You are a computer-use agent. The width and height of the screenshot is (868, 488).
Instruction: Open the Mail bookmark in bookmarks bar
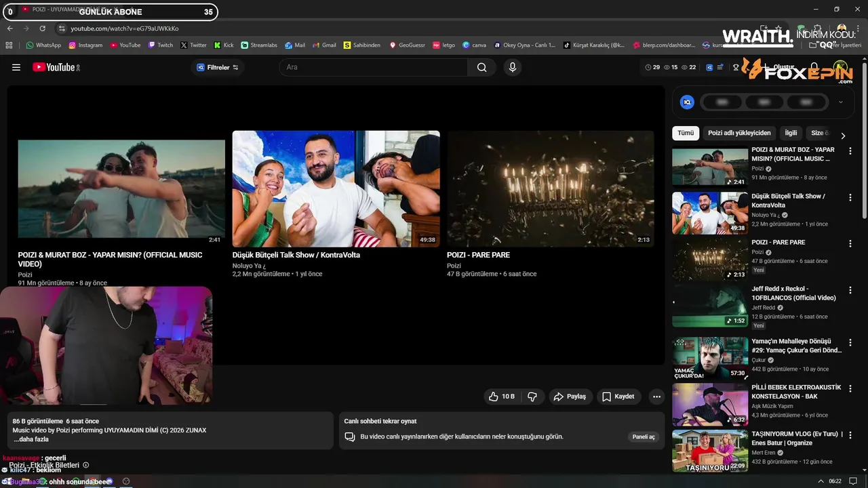click(294, 45)
